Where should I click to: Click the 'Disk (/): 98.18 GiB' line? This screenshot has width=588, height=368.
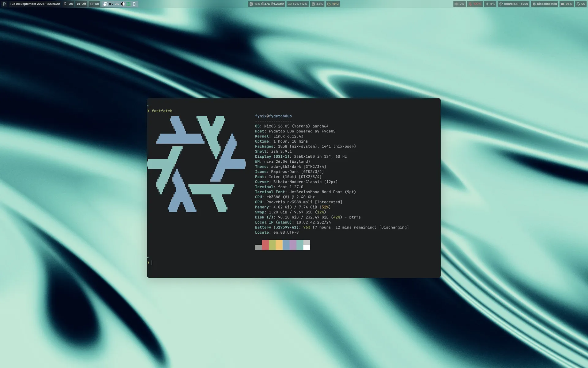308,217
